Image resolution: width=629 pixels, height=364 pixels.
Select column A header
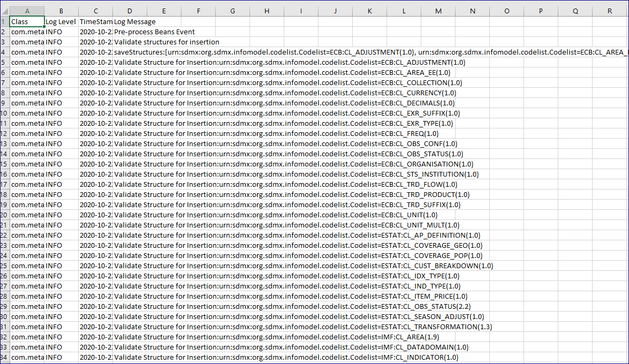[27, 11]
